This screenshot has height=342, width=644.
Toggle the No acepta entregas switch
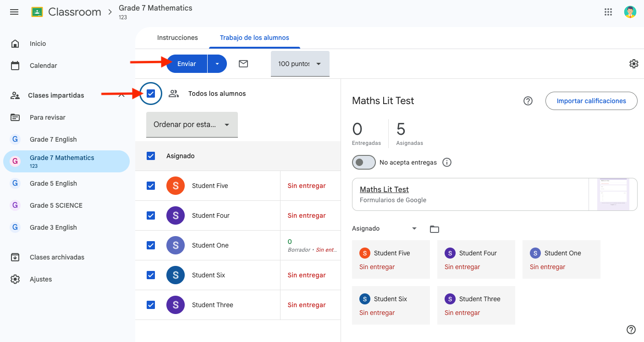364,162
